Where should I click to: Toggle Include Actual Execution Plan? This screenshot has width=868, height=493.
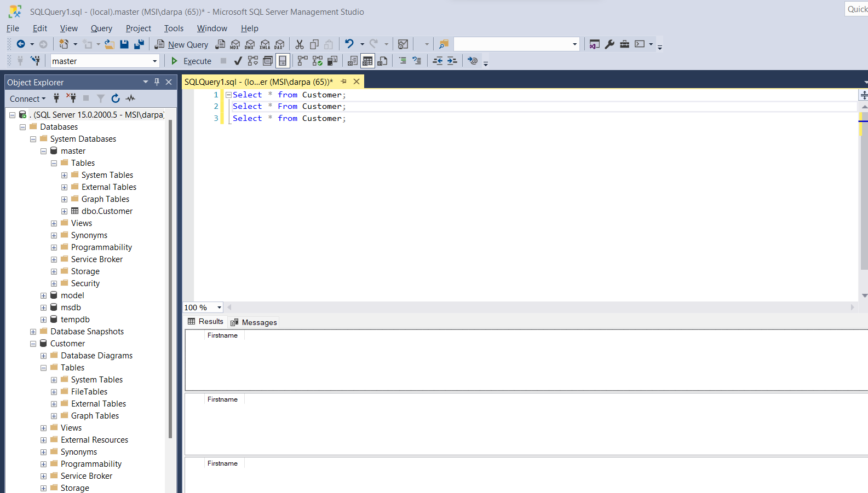302,61
